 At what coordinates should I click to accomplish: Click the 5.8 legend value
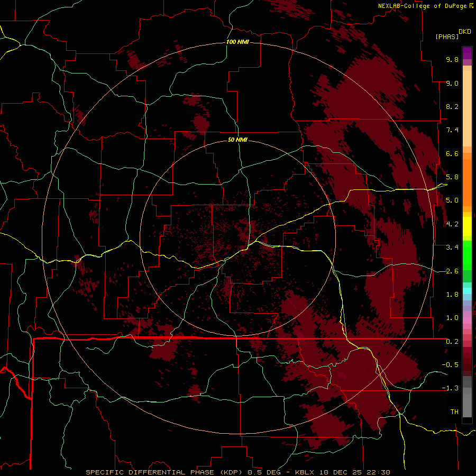(452, 177)
